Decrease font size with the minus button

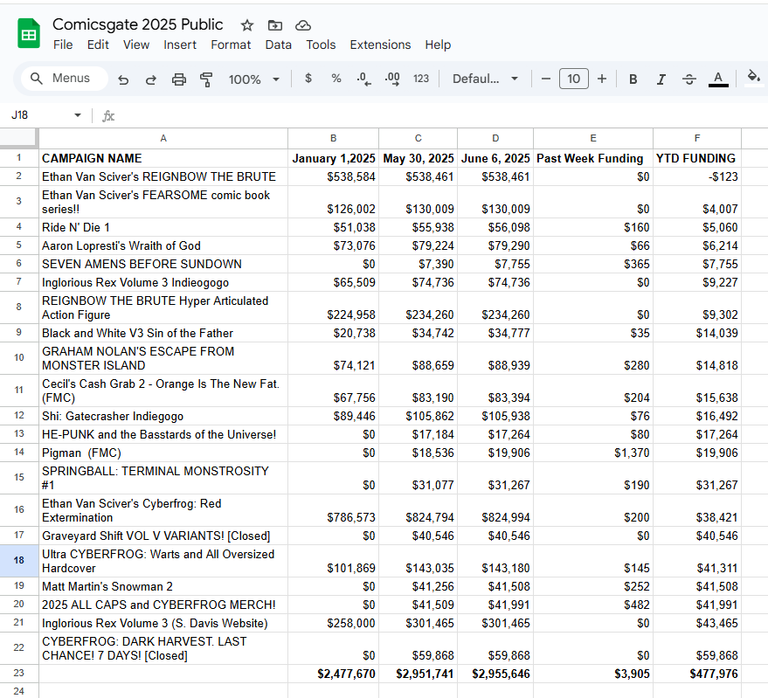click(x=546, y=79)
